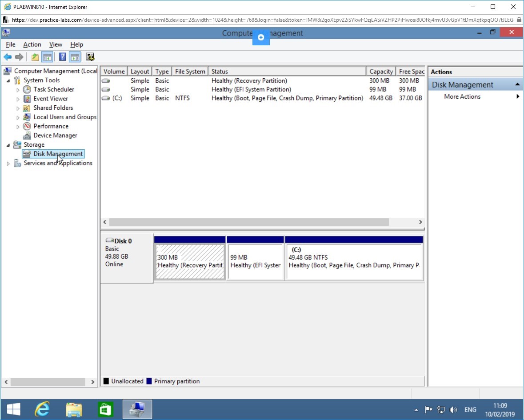The width and height of the screenshot is (524, 420).
Task: Select the Performance icon
Action: coord(27,126)
